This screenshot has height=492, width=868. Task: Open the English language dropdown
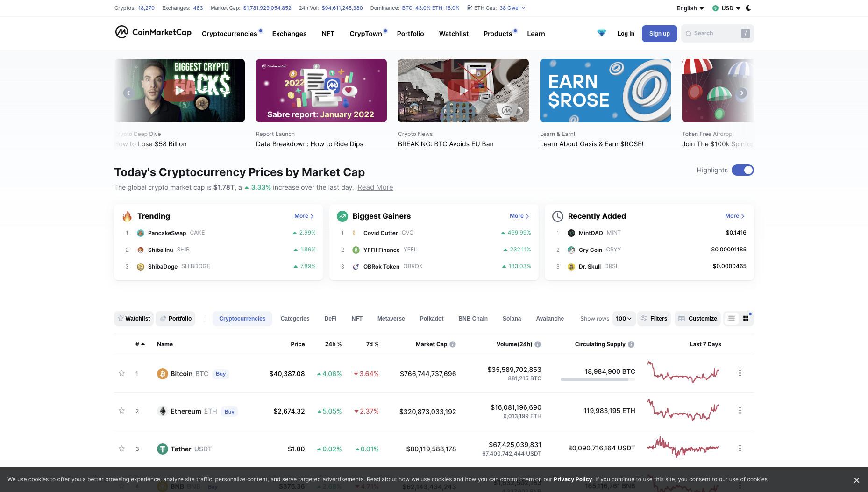coord(690,8)
